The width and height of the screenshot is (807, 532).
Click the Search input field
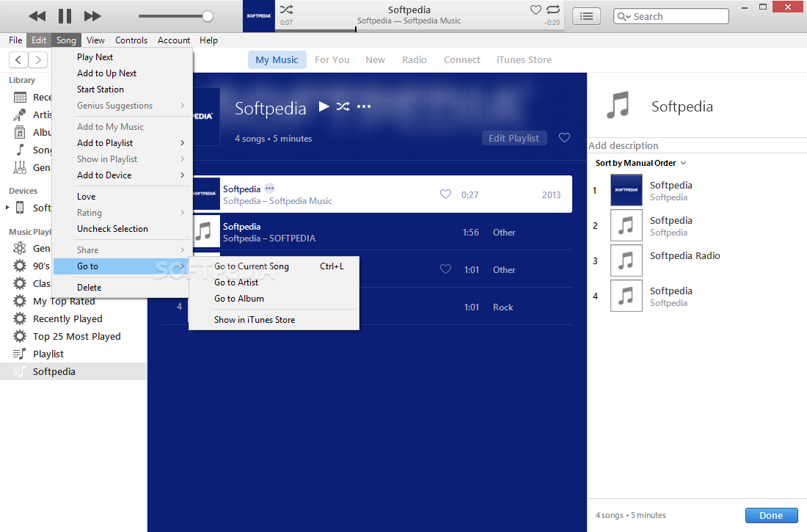coord(671,16)
